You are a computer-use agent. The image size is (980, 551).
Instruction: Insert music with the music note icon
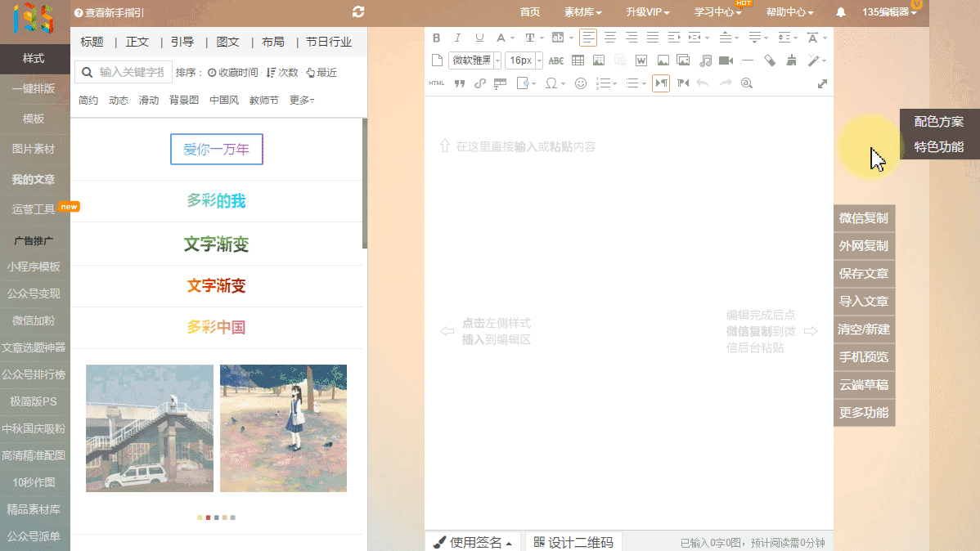coord(704,60)
